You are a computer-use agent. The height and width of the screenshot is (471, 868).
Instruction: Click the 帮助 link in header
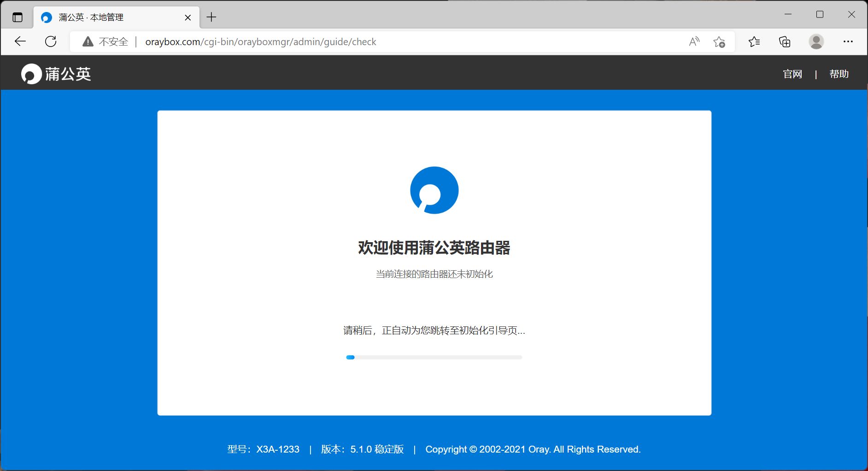(839, 74)
